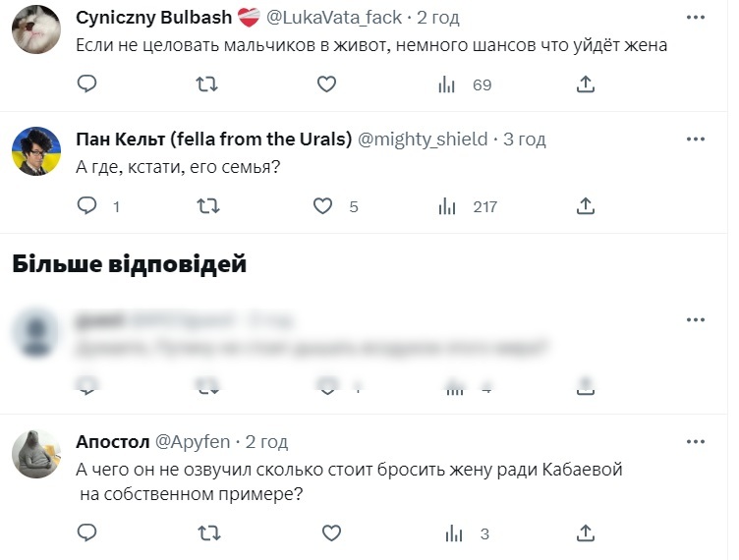Retweet Апостол's post about Кабаева
The image size is (739, 560).
pyautogui.click(x=207, y=533)
